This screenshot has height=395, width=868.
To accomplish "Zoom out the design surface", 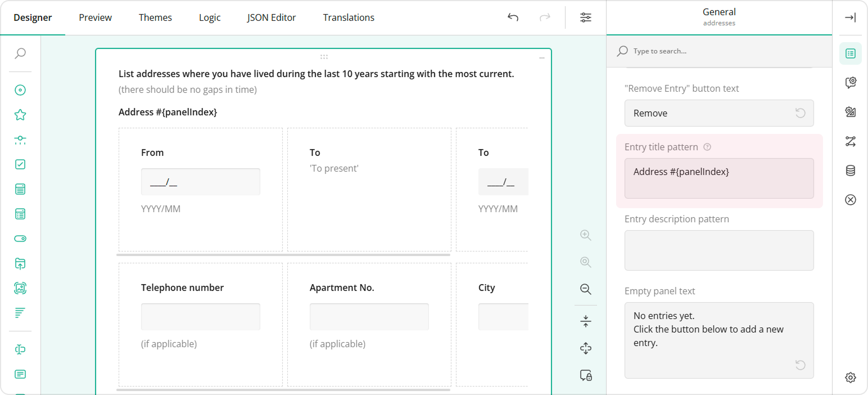I will coord(585,289).
